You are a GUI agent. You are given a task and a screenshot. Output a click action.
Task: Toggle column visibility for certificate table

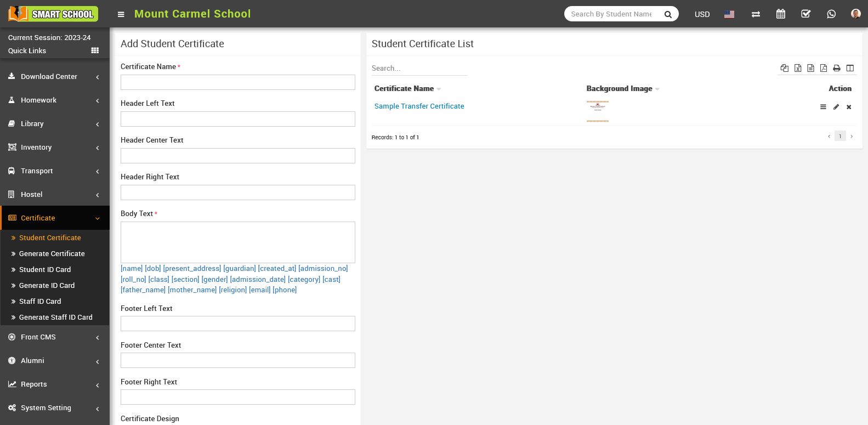click(x=850, y=68)
